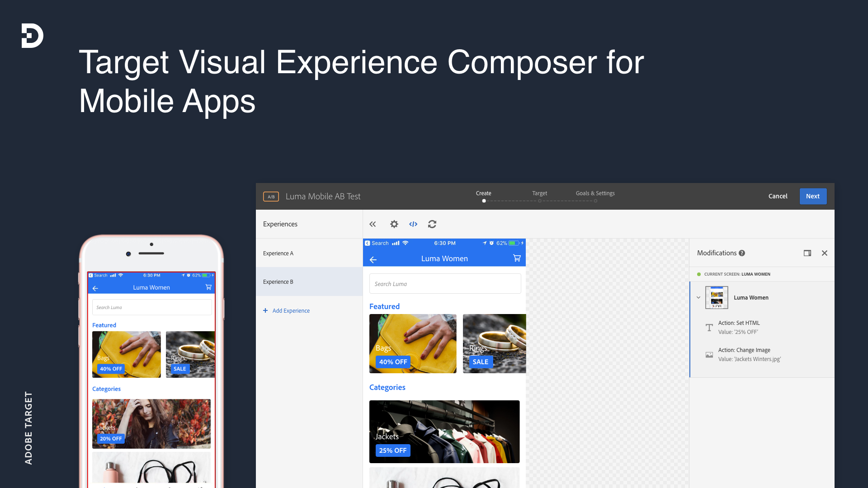Screen dimensions: 868x488
Task: Open the settings gear in composer toolbar
Action: (394, 224)
